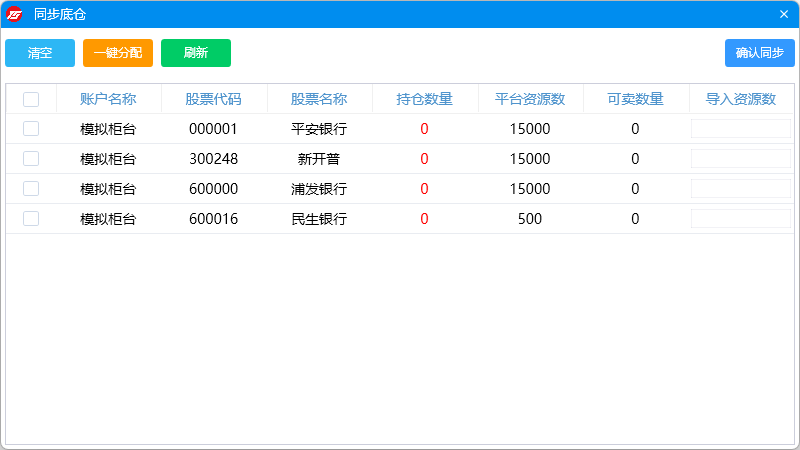Image resolution: width=800 pixels, height=450 pixels.
Task: Click 导入资源数 input for 民生银行
Action: pyautogui.click(x=741, y=219)
